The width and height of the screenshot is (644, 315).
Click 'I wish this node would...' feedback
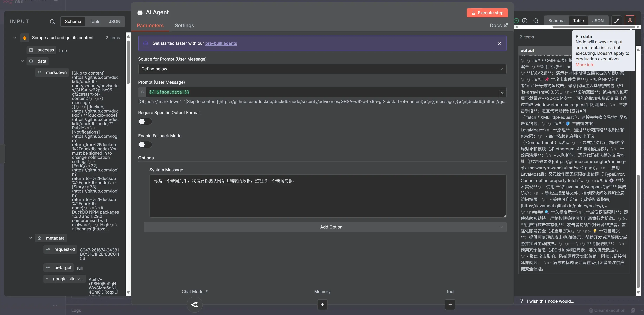pyautogui.click(x=550, y=301)
